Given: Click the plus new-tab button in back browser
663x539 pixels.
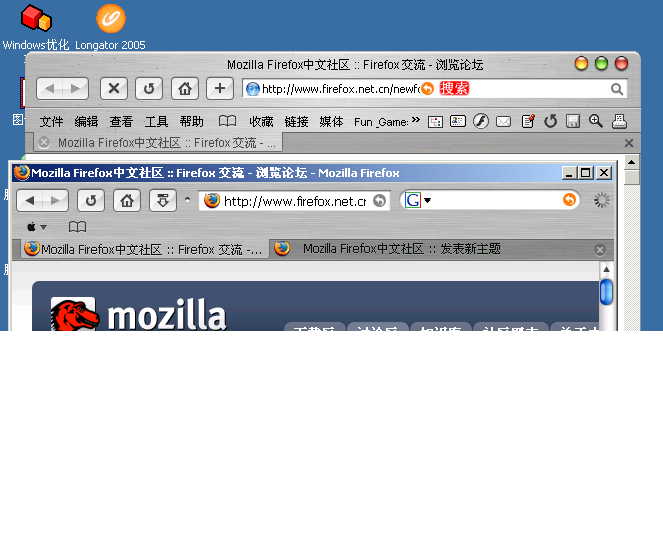Looking at the screenshot, I should (220, 89).
